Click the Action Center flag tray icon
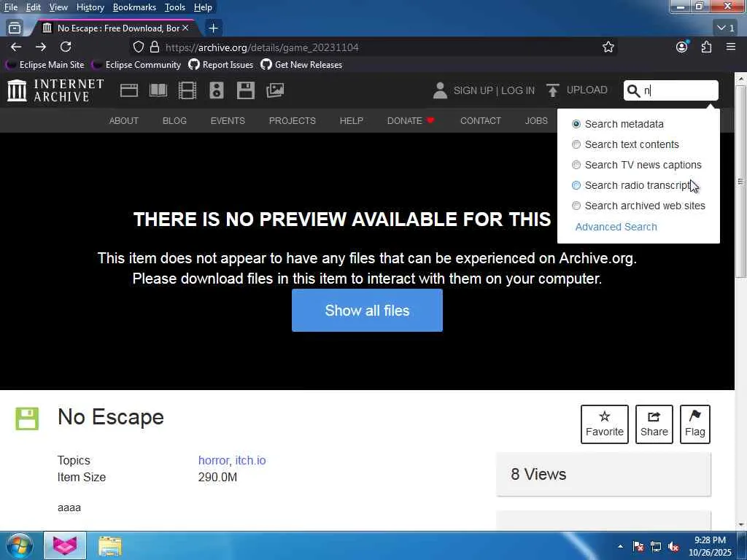Image resolution: width=747 pixels, height=560 pixels. click(x=638, y=547)
